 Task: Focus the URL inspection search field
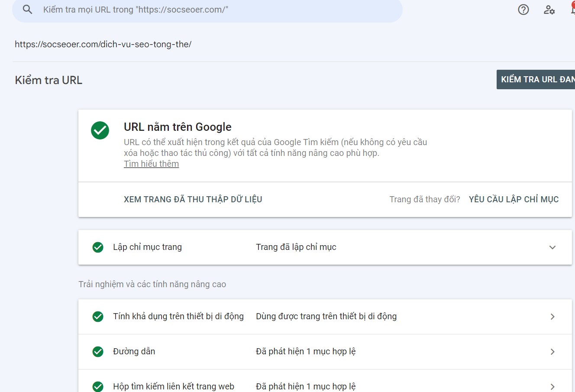[x=207, y=10]
